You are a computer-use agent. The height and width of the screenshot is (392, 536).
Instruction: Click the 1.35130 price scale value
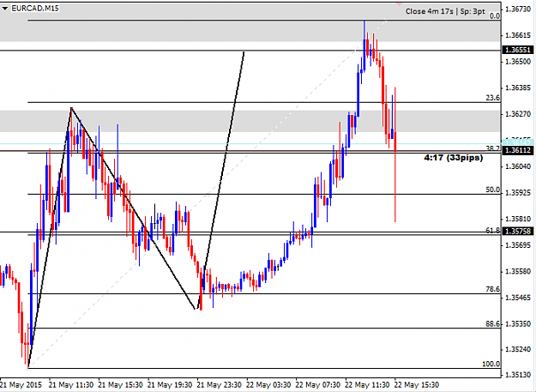pos(518,375)
